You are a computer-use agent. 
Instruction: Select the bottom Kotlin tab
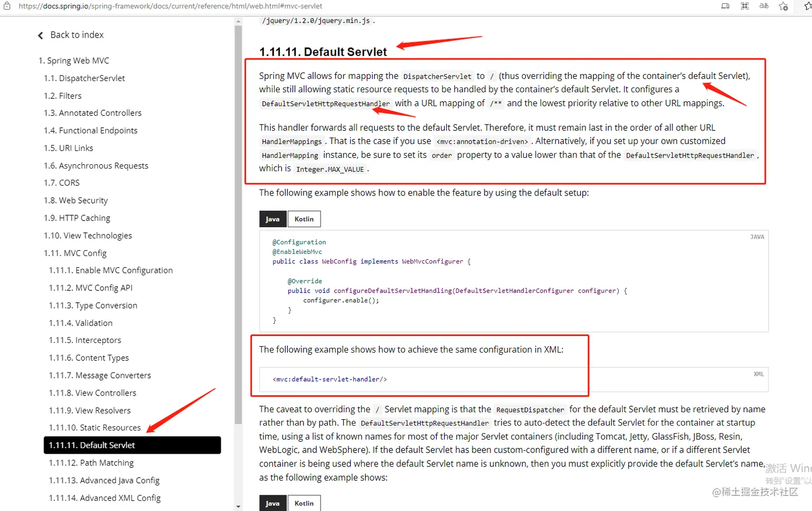304,503
